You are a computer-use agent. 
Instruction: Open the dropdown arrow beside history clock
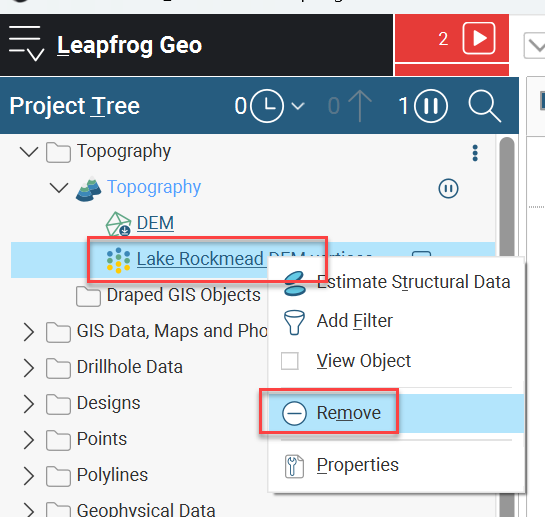[x=298, y=106]
